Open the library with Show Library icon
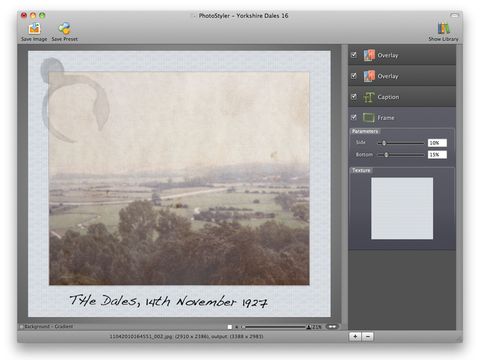 pos(443,28)
